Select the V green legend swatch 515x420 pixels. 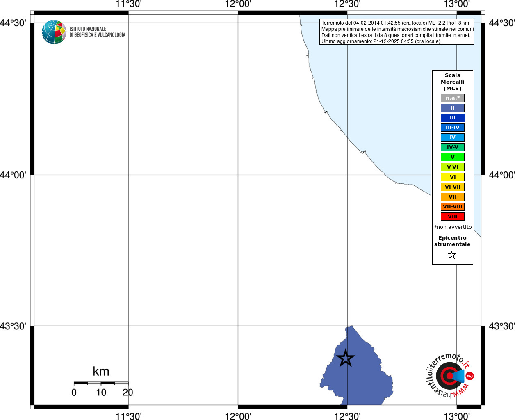pyautogui.click(x=453, y=157)
